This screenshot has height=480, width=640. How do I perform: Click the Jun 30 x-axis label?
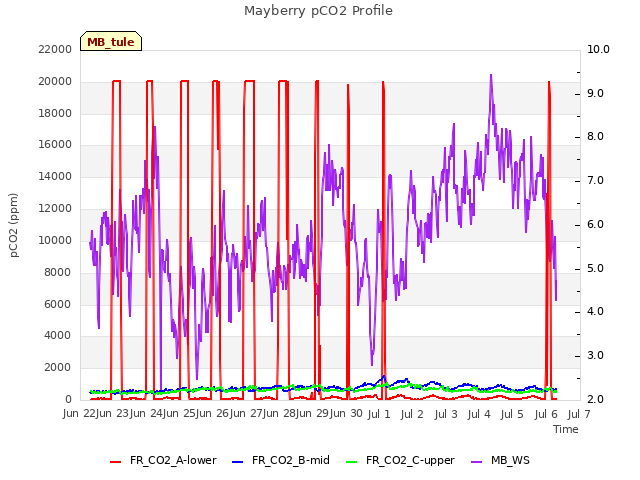(x=347, y=414)
